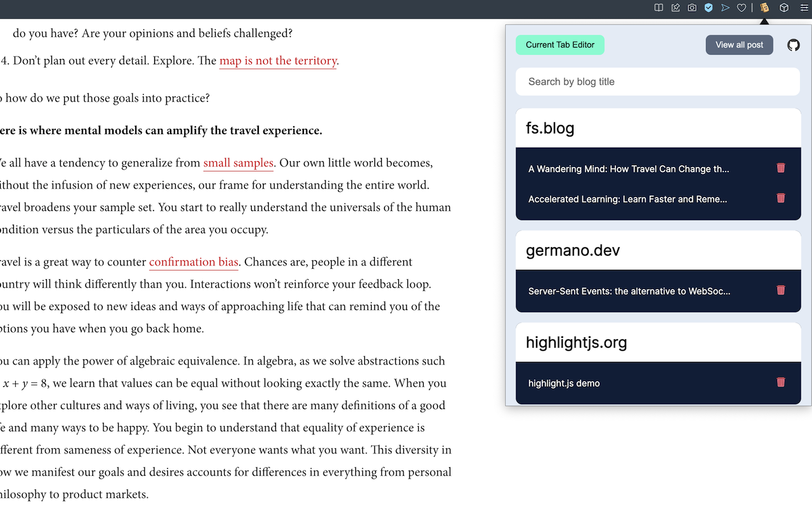Open the paper-bag extension icon
Viewport: 812px width, 508px height.
pyautogui.click(x=764, y=8)
